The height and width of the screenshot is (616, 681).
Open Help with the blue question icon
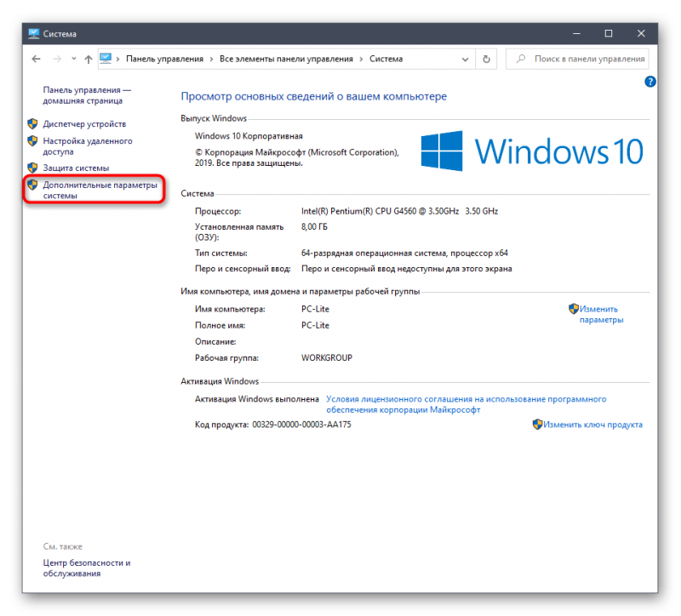click(650, 81)
